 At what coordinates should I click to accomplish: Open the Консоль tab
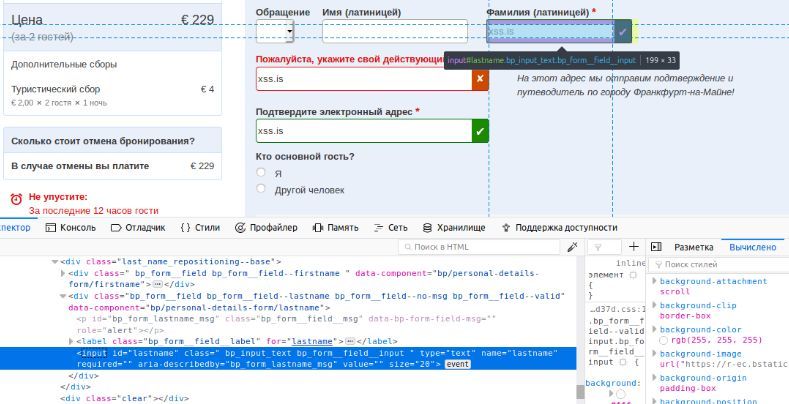pyautogui.click(x=70, y=228)
